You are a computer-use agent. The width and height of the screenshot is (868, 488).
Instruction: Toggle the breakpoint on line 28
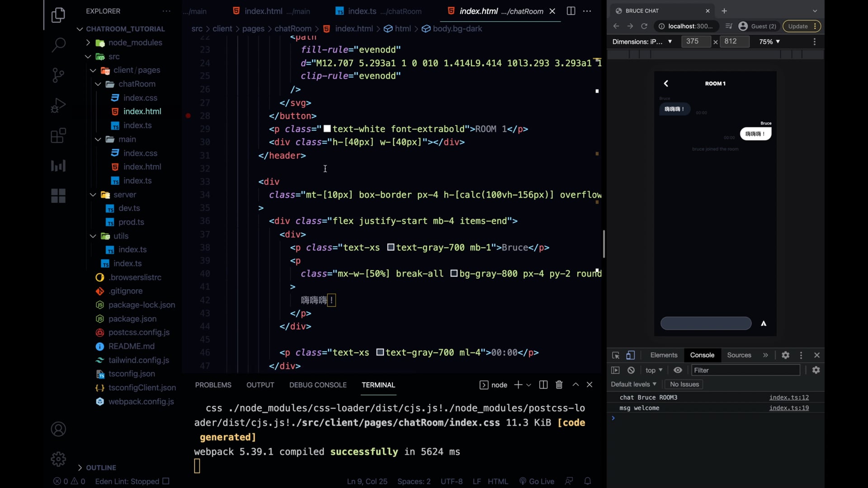coord(189,116)
